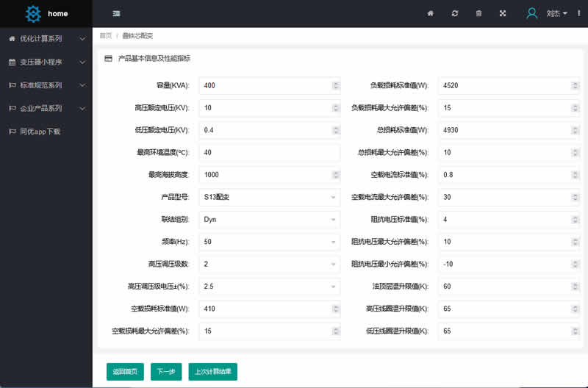Open 同优app下载 in the sidebar
This screenshot has height=388, width=588.
tap(40, 132)
